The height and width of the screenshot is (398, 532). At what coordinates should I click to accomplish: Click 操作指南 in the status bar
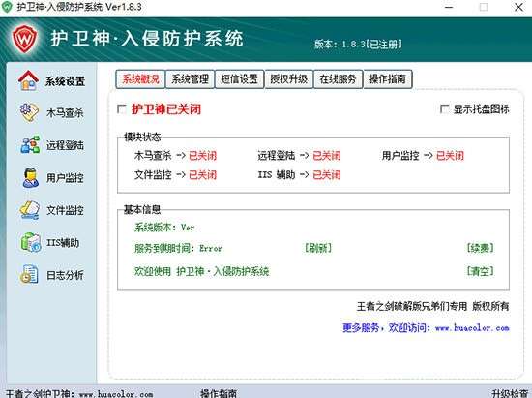[219, 393]
